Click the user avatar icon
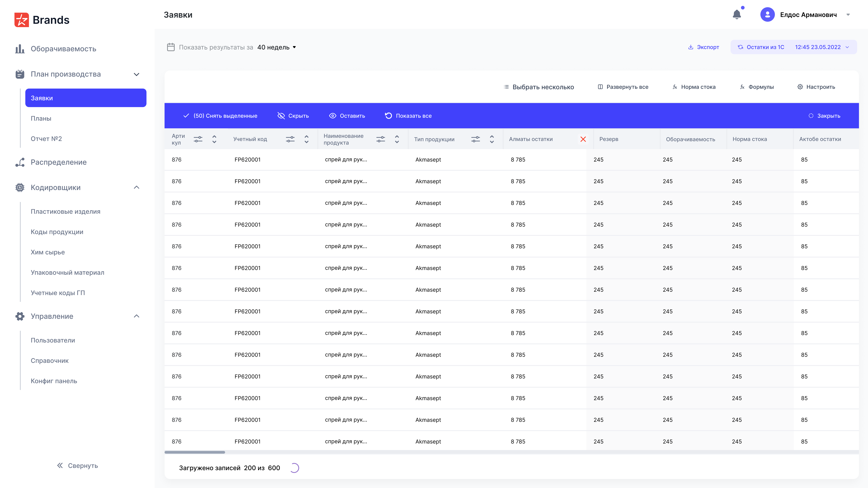 coord(767,14)
